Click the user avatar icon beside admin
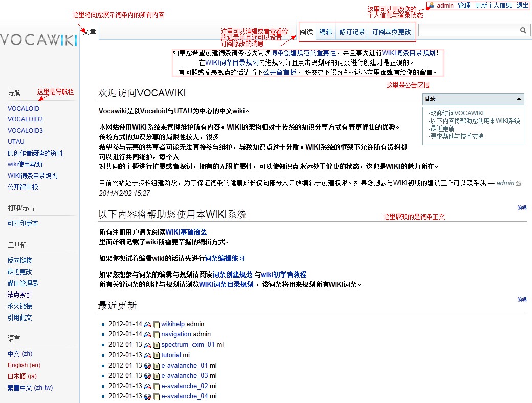Screen dimensions: 532x403 432,5
